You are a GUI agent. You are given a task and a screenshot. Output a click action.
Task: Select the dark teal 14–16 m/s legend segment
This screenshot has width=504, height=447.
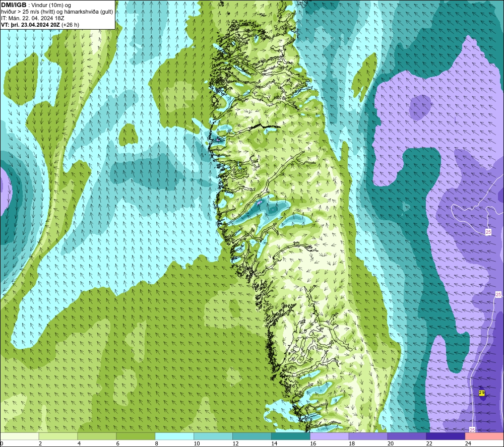(291, 436)
